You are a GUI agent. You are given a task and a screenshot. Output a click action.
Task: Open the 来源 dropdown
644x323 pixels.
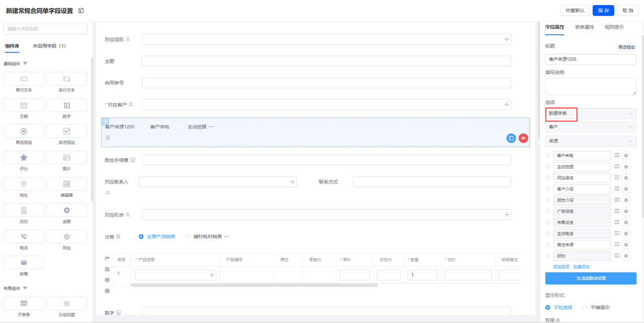(591, 141)
